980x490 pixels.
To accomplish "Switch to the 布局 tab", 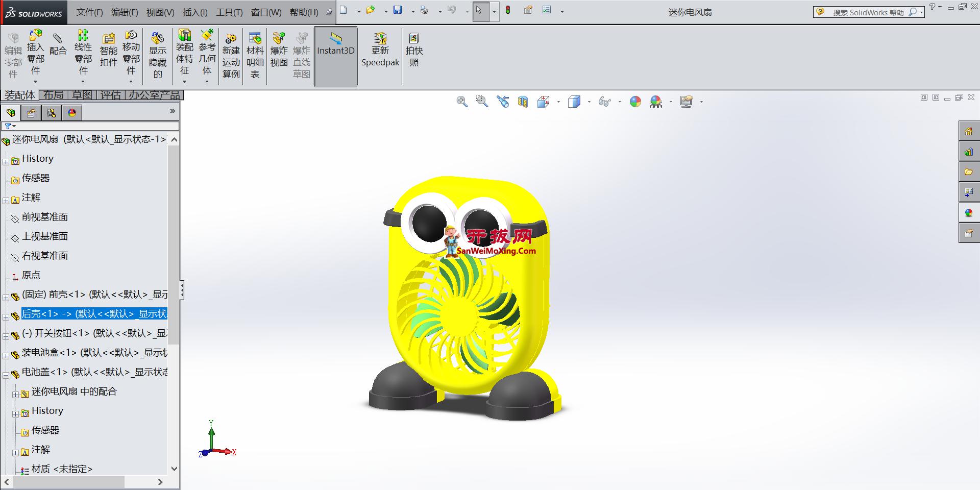I will (x=53, y=95).
